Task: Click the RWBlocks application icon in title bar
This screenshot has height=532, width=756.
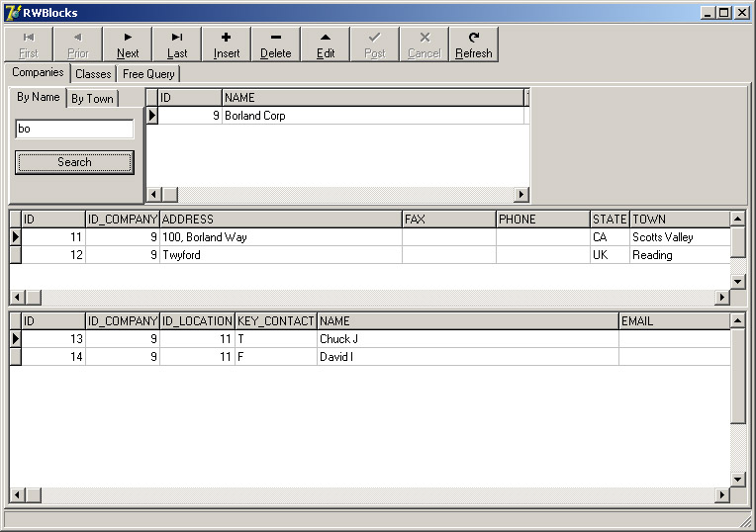Action: point(13,13)
